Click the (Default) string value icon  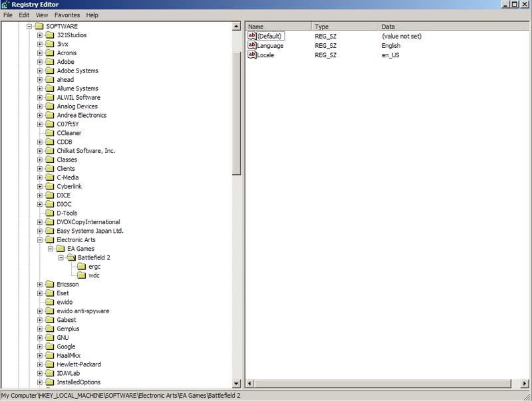pos(252,36)
